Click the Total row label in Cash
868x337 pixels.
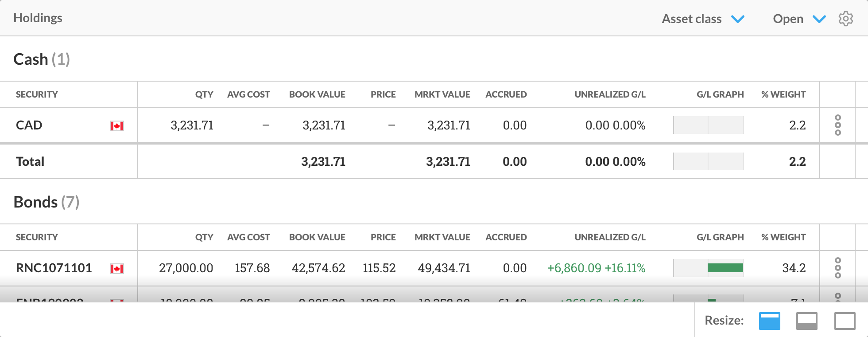30,161
